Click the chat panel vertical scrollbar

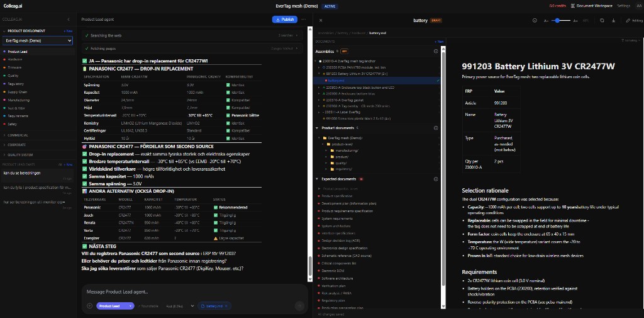309,265
